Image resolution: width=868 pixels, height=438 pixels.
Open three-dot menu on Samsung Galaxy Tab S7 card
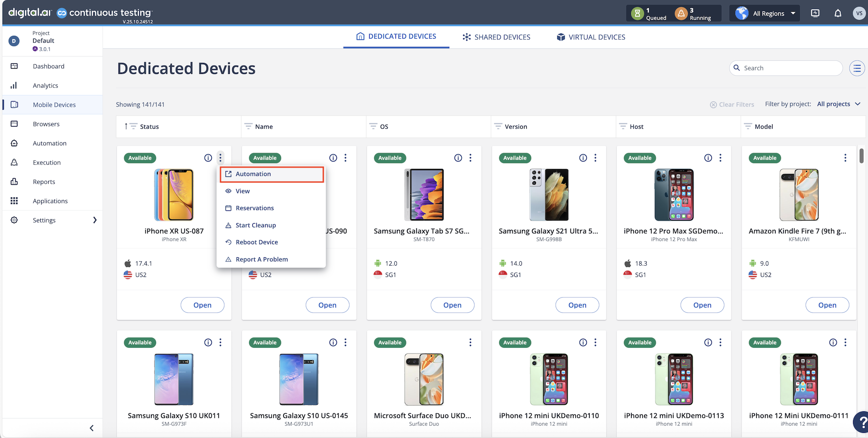tap(470, 158)
